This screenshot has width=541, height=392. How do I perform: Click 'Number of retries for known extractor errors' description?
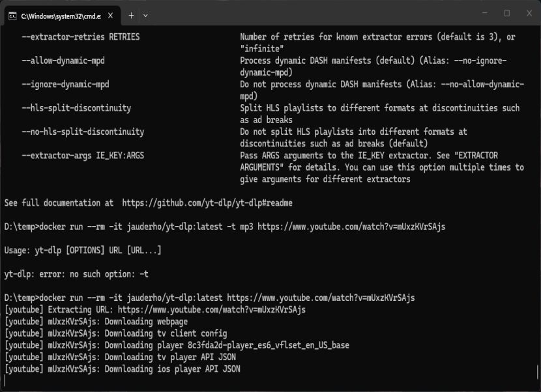coord(378,42)
